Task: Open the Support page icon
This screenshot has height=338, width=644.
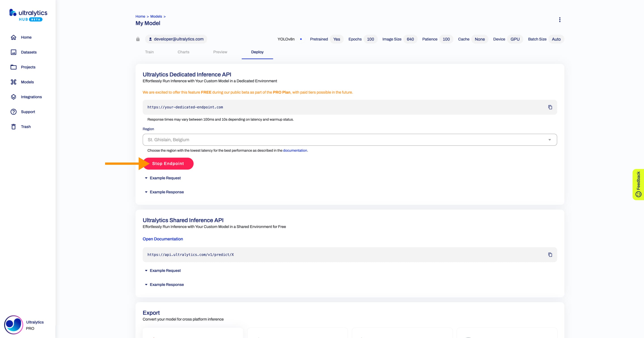Action: coord(13,112)
